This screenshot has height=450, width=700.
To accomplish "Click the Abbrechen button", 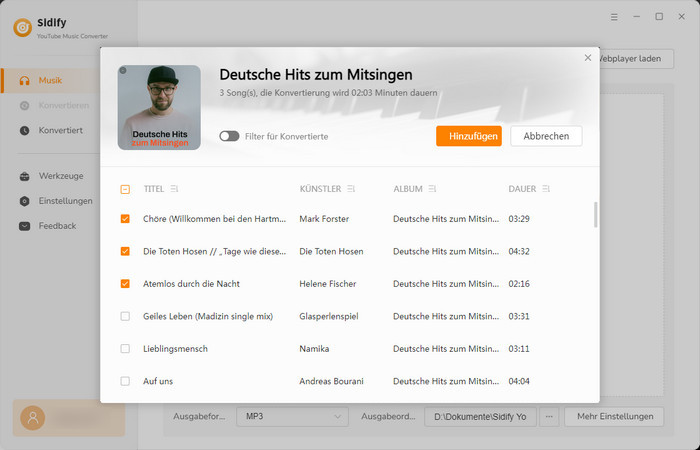I will tap(546, 136).
